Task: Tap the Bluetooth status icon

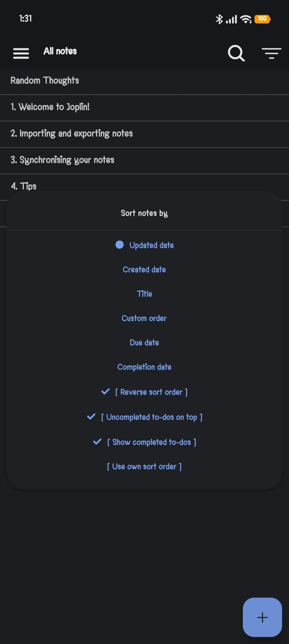Action: [219, 19]
